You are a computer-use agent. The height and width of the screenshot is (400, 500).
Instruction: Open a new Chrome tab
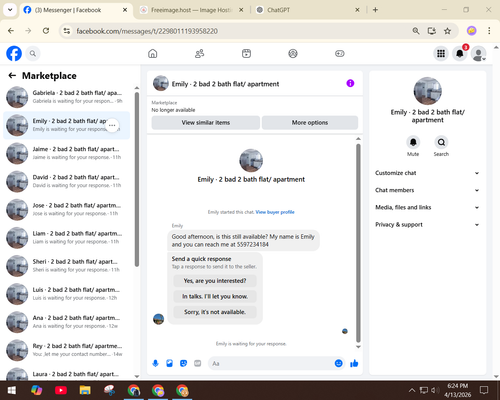point(375,10)
